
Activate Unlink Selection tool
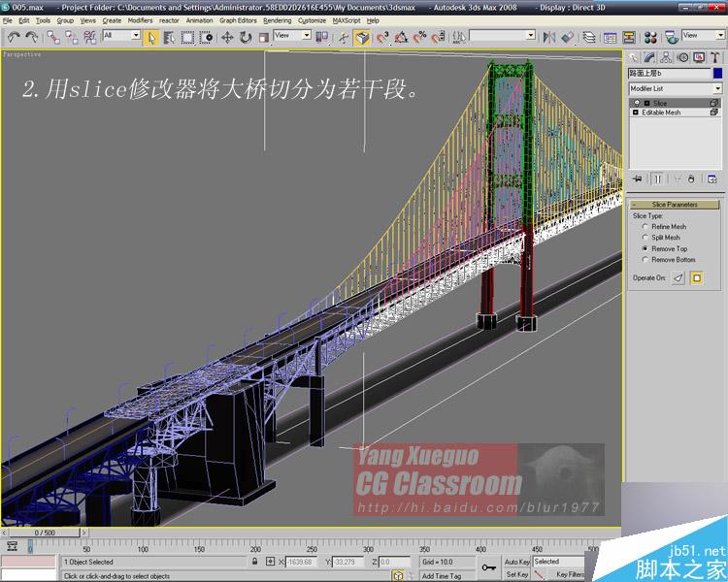pyautogui.click(x=72, y=37)
